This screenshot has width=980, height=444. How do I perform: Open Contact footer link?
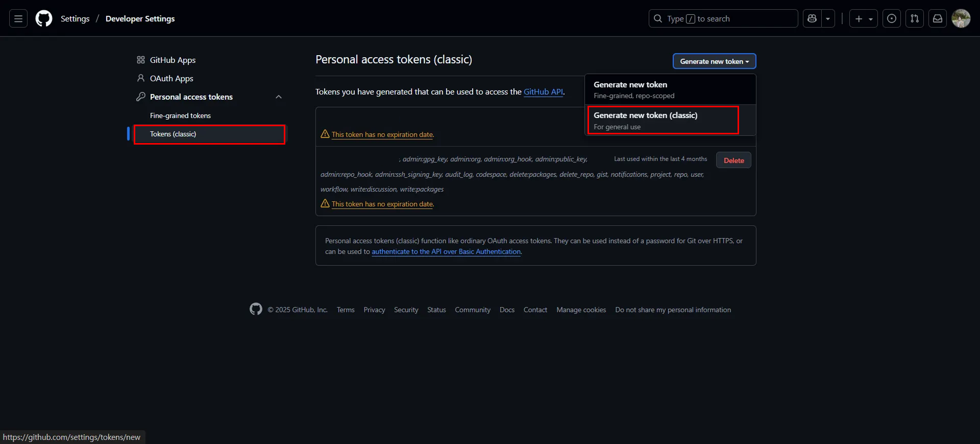[x=535, y=310]
